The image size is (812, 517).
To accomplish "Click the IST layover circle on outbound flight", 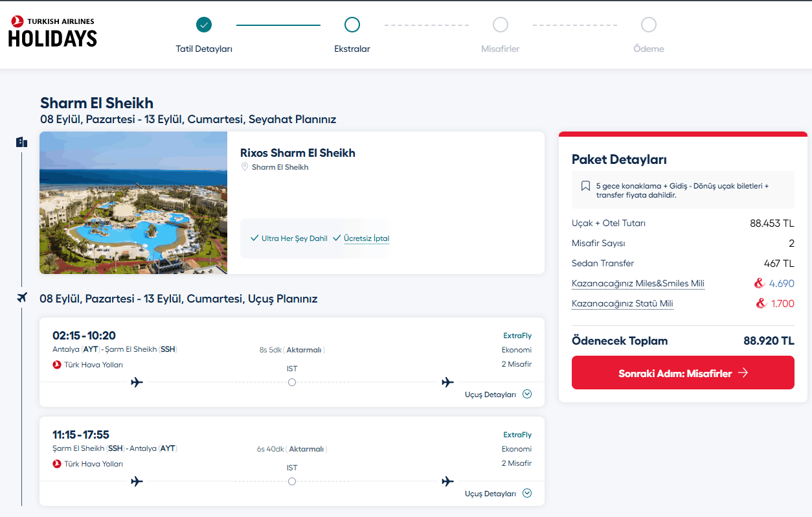I will coord(292,382).
